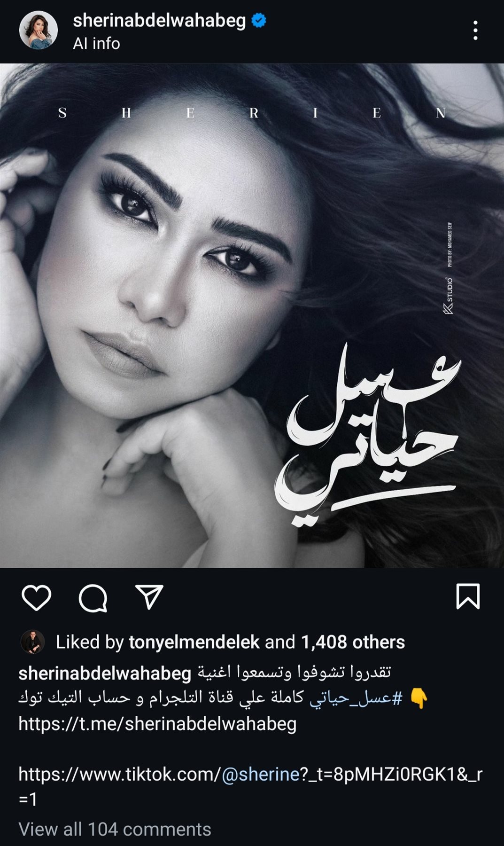The width and height of the screenshot is (504, 846).
Task: Tap the album cover post image
Action: click(x=252, y=315)
